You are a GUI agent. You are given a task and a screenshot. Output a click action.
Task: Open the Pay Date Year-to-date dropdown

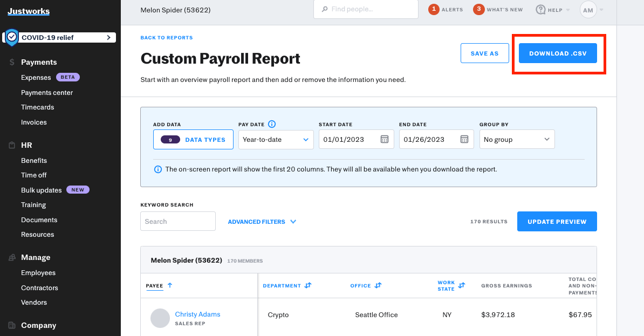point(276,139)
